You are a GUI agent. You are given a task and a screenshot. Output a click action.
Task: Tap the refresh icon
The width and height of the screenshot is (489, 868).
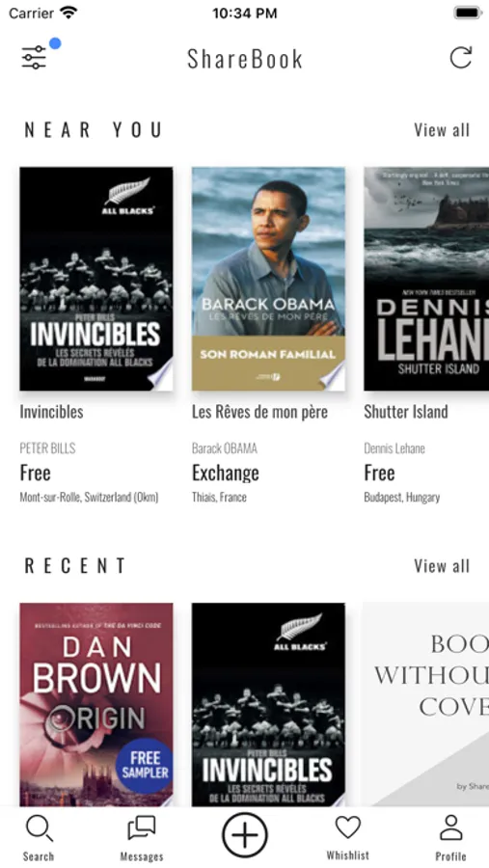[x=460, y=58]
